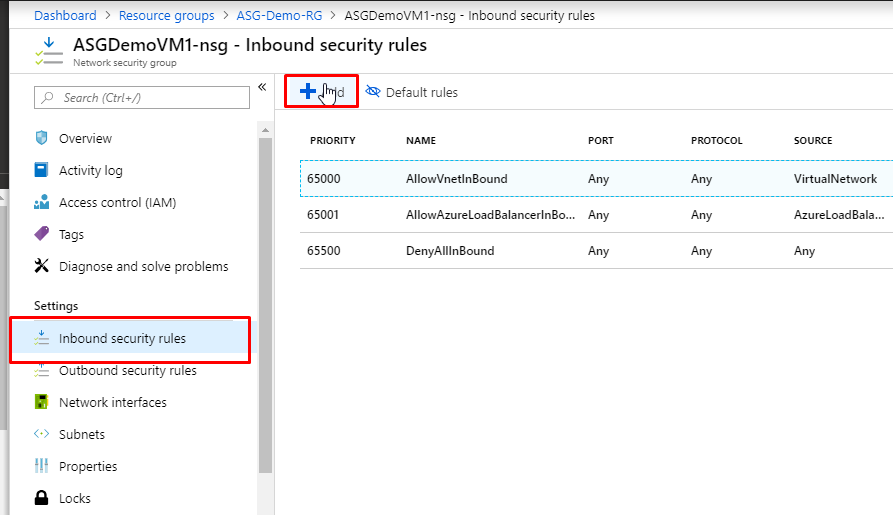The image size is (893, 515).
Task: Sort the table by the PRIORITY column
Action: (332, 141)
